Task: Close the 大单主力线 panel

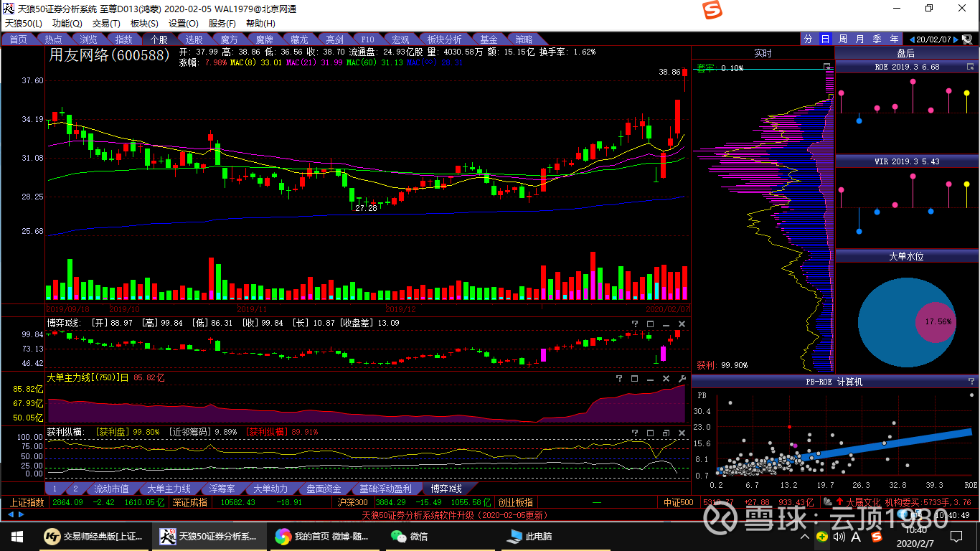Action: (x=666, y=378)
